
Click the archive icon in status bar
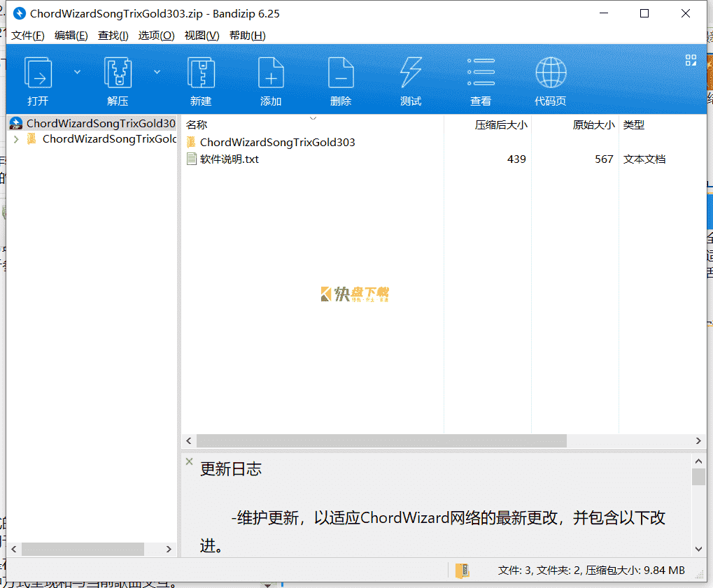pyautogui.click(x=463, y=571)
